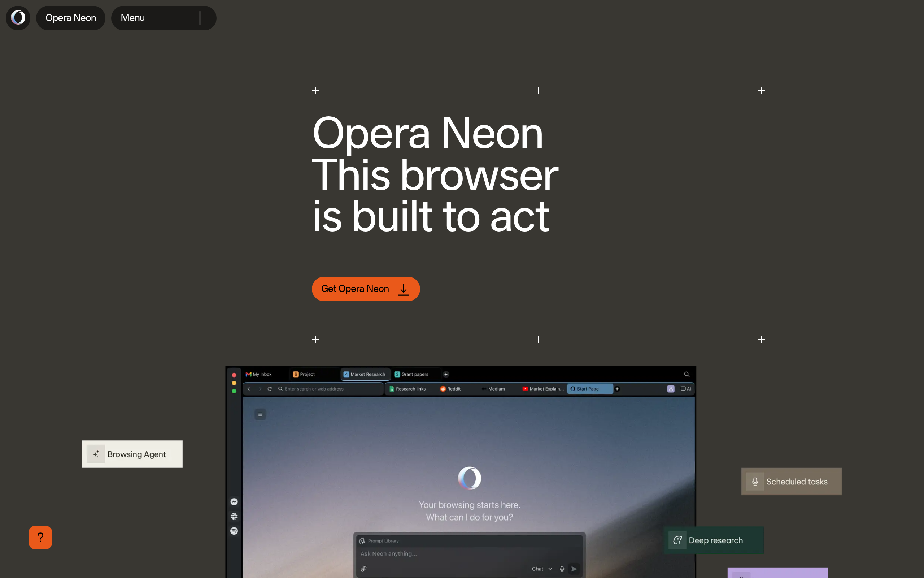Focus the Enter search or web address field

coord(329,389)
